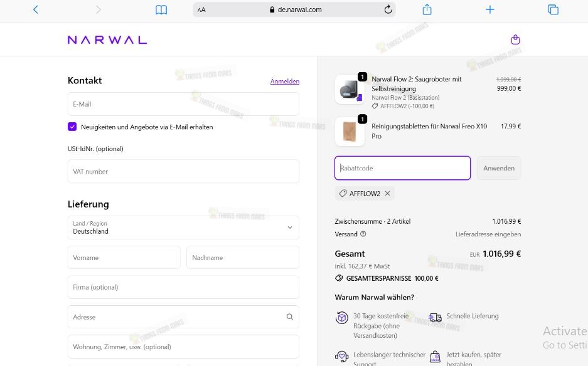Click the Zwischensumme 1.016,99 € amount

(x=506, y=221)
